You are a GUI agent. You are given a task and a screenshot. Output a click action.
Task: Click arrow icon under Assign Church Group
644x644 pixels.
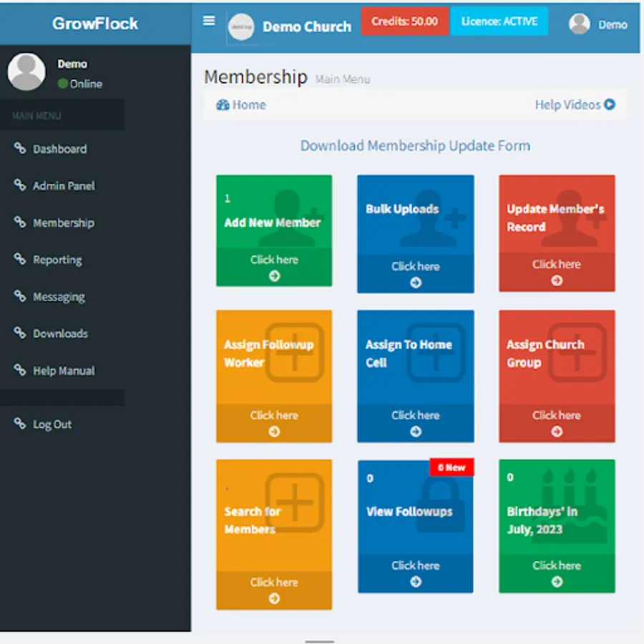tap(557, 431)
